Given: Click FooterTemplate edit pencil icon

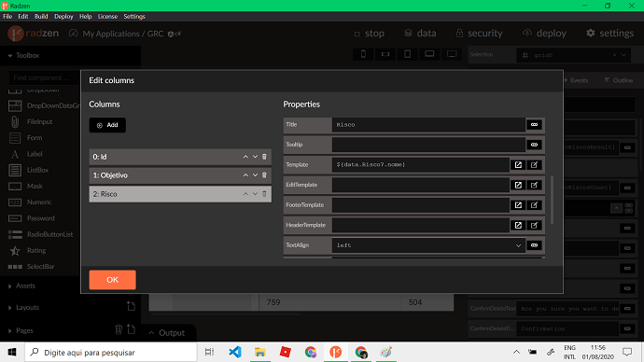Looking at the screenshot, I should point(535,205).
